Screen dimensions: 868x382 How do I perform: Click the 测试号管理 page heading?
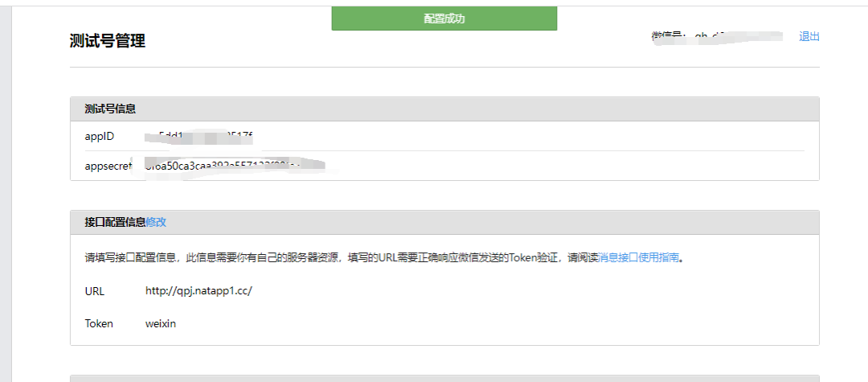pos(108,41)
